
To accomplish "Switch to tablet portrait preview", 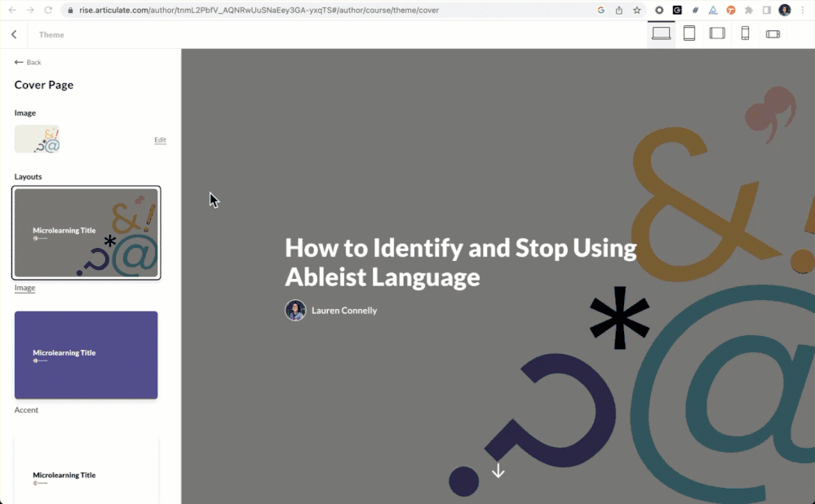I will click(689, 33).
